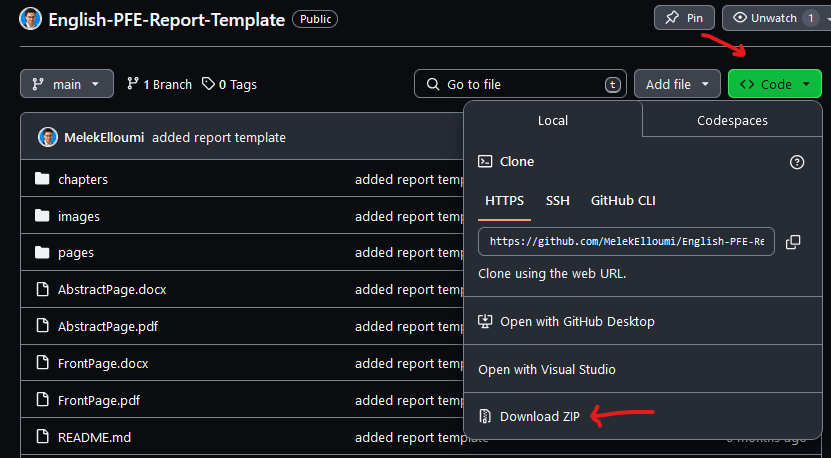The height and width of the screenshot is (458, 831).
Task: Switch to the Codespaces tab
Action: click(732, 120)
